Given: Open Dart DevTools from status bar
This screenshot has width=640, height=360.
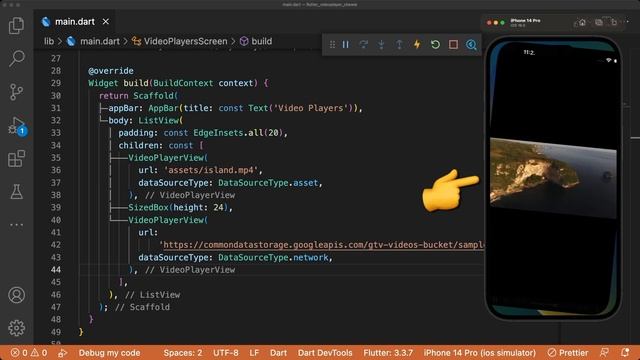Looking at the screenshot, I should point(325,353).
